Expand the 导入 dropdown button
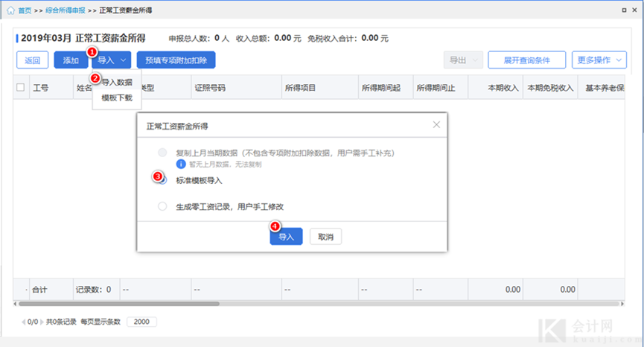The height and width of the screenshot is (347, 644). [111, 60]
